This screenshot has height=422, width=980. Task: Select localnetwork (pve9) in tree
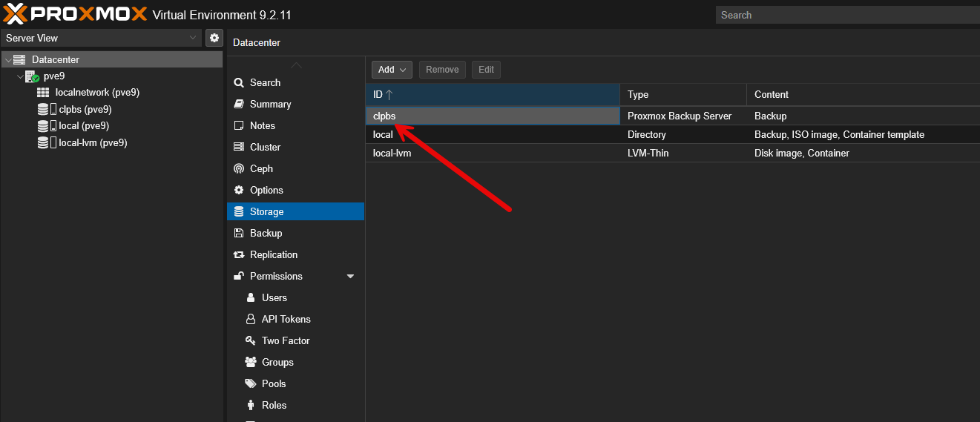click(97, 93)
